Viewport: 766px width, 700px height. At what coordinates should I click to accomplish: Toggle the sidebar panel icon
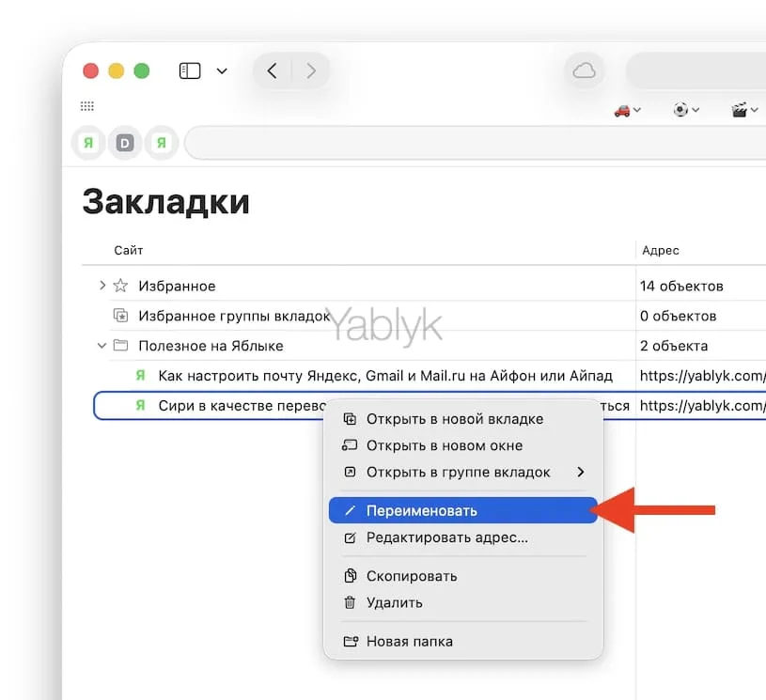point(189,70)
